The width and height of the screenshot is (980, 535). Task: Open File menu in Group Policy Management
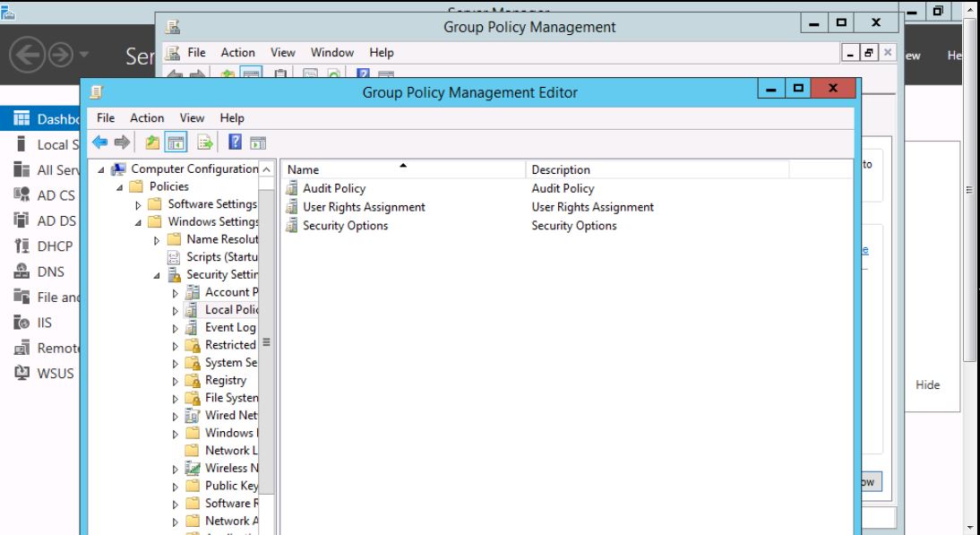[196, 53]
